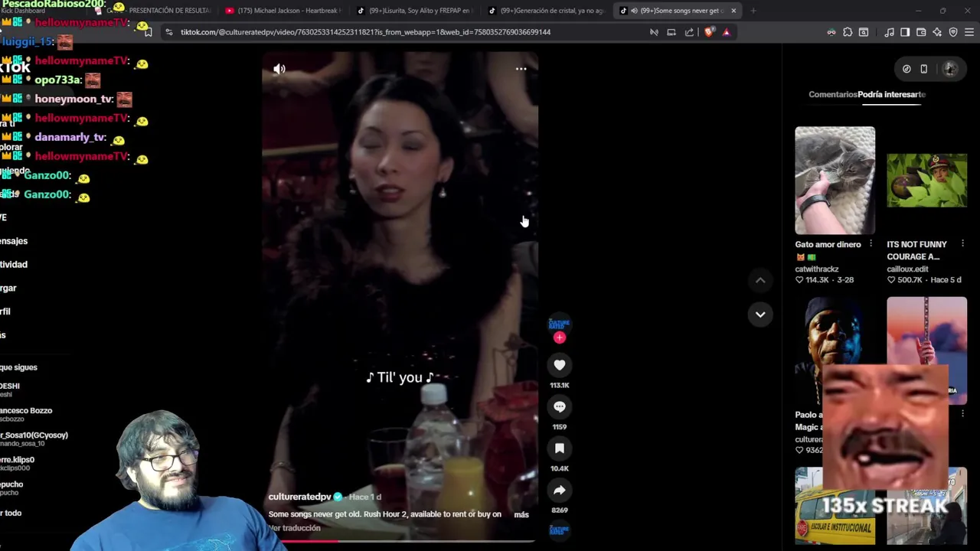Image resolution: width=980 pixels, height=551 pixels.
Task: Open the Brave wallet icon
Action: (921, 32)
